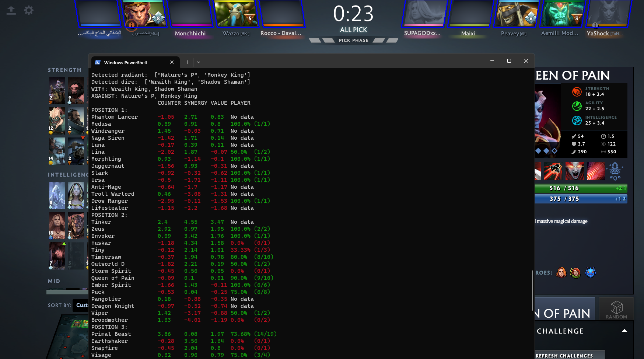644x359 pixels.
Task: Click the Random hero dice button
Action: pyautogui.click(x=616, y=309)
